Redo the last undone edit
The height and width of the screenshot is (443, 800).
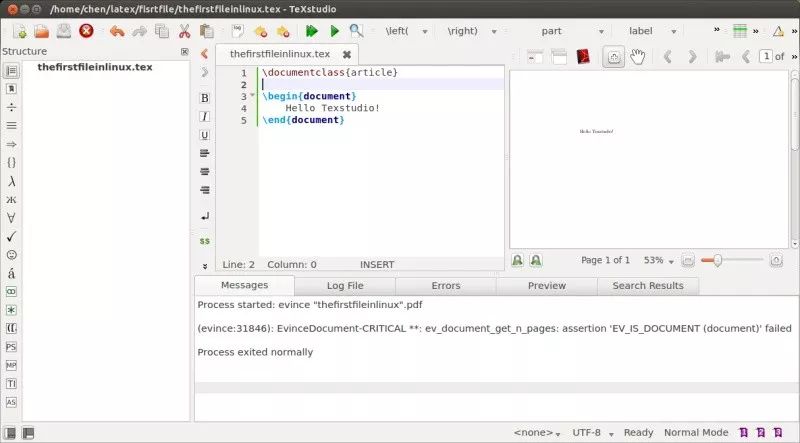coord(139,31)
